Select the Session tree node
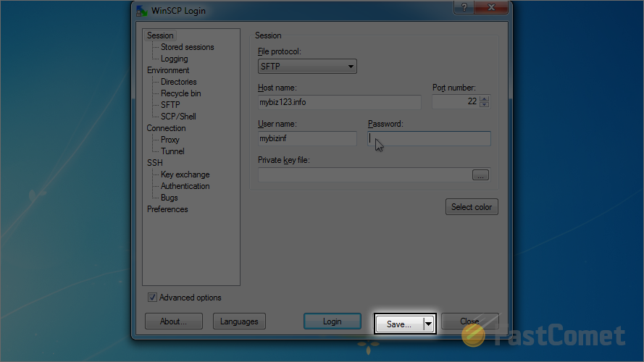The image size is (644, 362). tap(160, 35)
